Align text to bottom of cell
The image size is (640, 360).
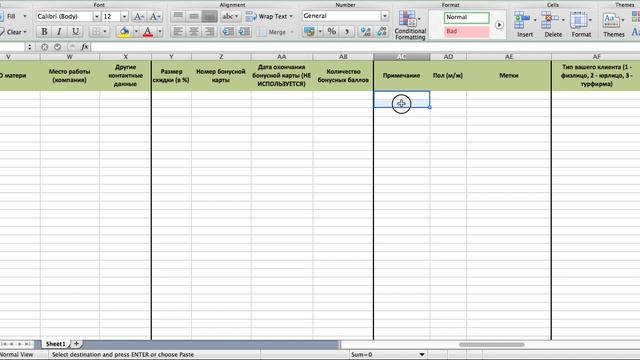point(209,16)
